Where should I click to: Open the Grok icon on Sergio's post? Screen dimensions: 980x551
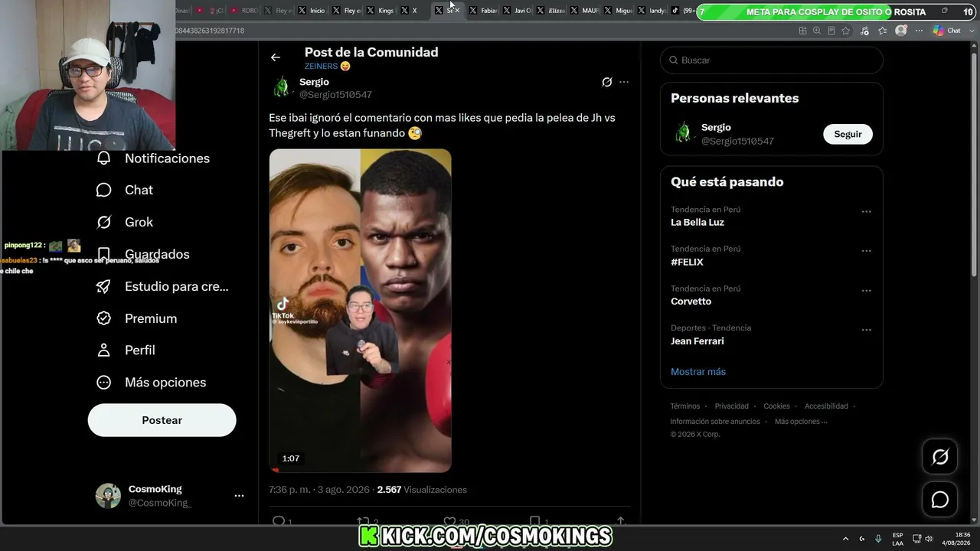pos(607,82)
